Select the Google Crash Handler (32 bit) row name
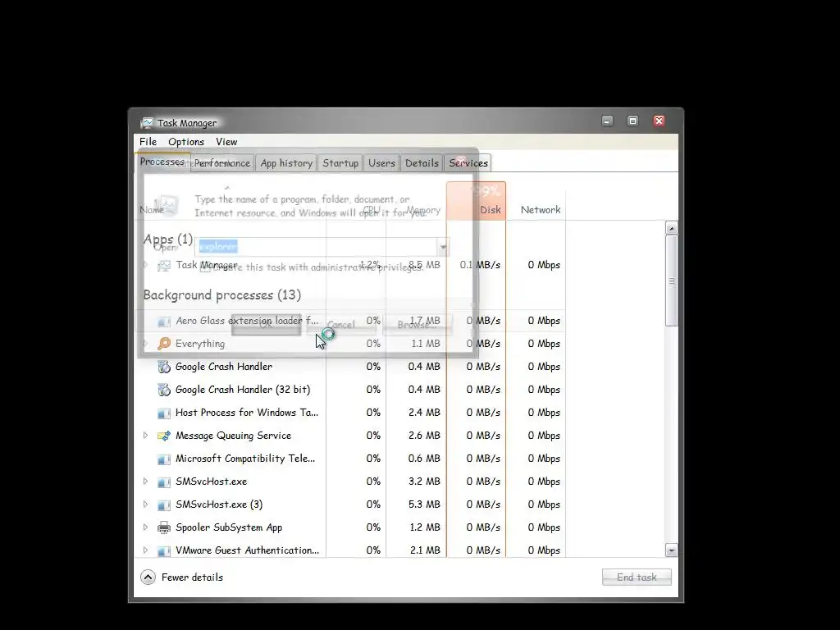The image size is (840, 630). (243, 390)
